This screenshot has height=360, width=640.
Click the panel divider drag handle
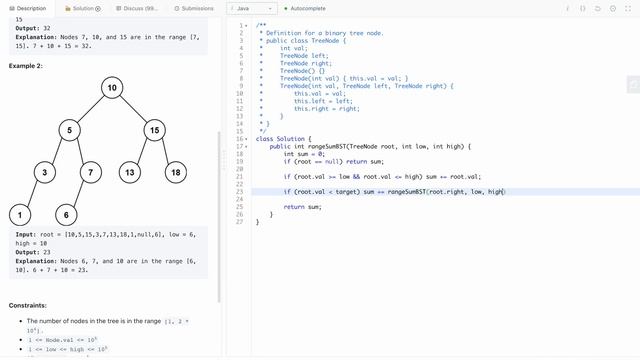tap(223, 160)
